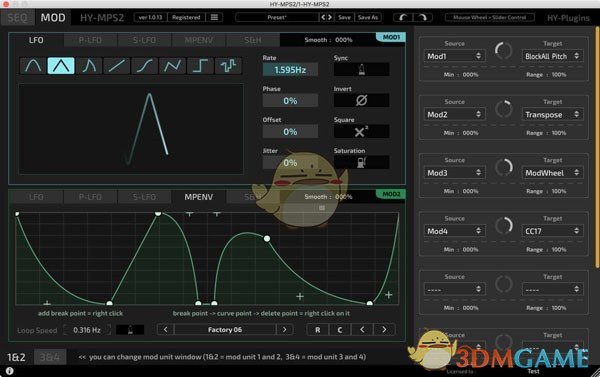600x377 pixels.
Task: Click Save As button
Action: 368,17
